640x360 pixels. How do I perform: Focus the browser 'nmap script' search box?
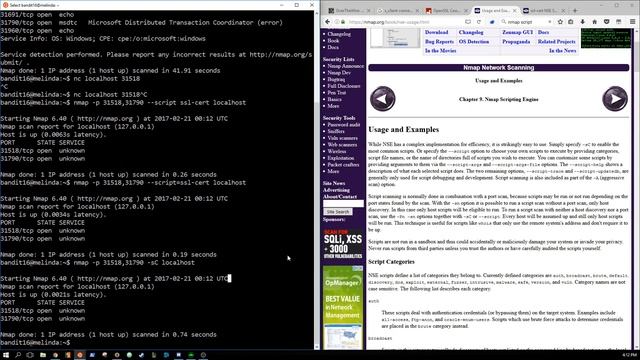pos(527,22)
